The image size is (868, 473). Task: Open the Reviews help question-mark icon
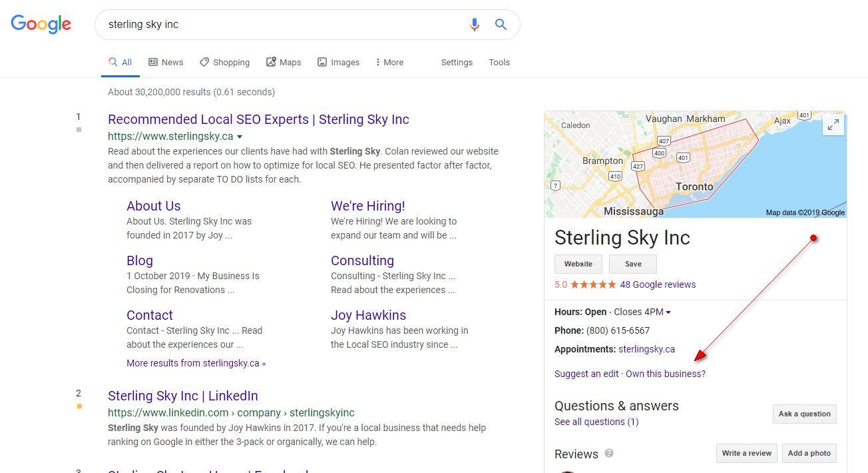(x=608, y=453)
